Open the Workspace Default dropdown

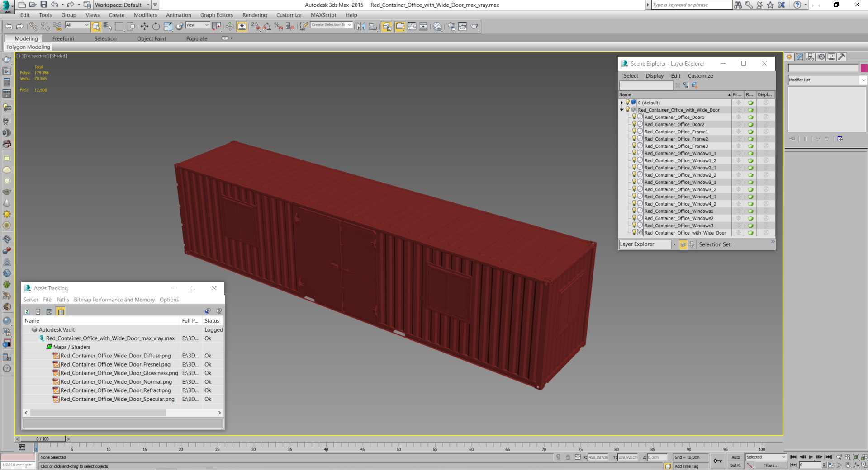click(x=122, y=5)
